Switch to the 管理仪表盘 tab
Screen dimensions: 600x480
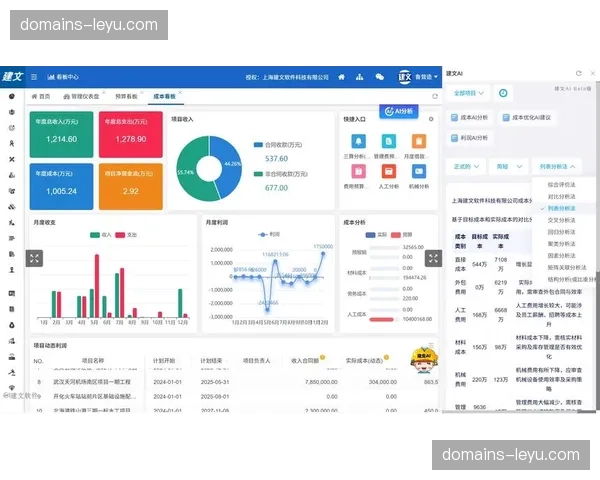83,96
